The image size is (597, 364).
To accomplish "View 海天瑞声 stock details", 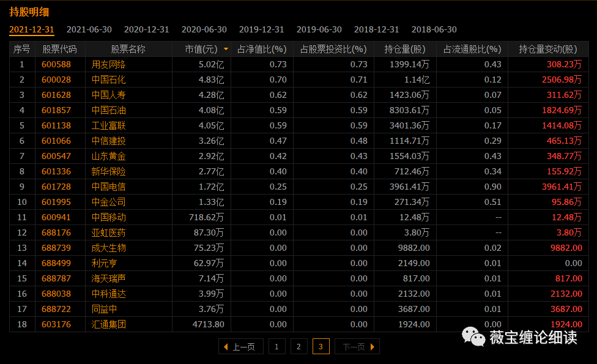I will point(108,278).
